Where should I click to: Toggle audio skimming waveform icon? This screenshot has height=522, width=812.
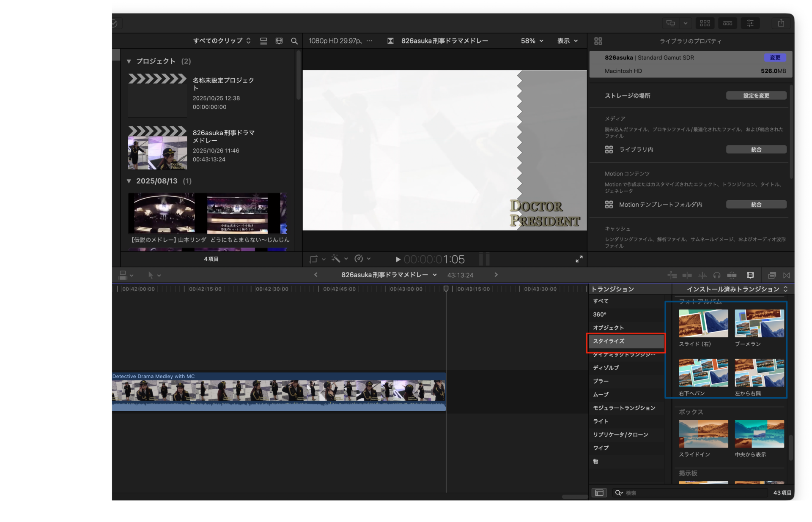[x=702, y=275]
